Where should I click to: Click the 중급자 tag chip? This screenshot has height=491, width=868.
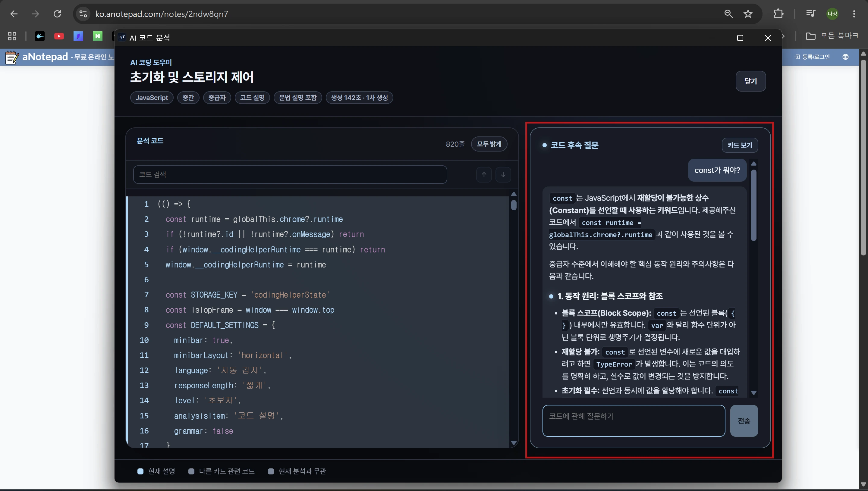(x=217, y=98)
